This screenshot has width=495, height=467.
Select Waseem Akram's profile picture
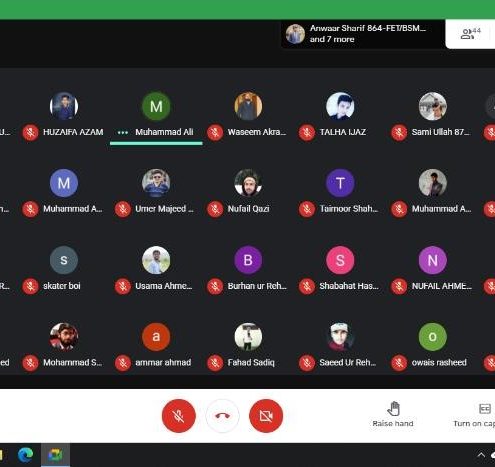point(248,106)
